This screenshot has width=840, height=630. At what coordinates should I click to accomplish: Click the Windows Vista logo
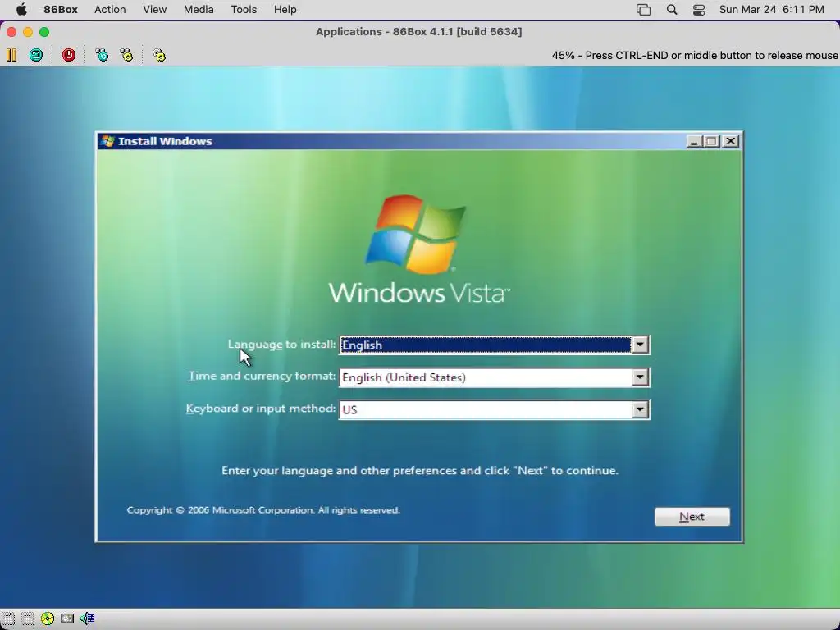point(419,249)
